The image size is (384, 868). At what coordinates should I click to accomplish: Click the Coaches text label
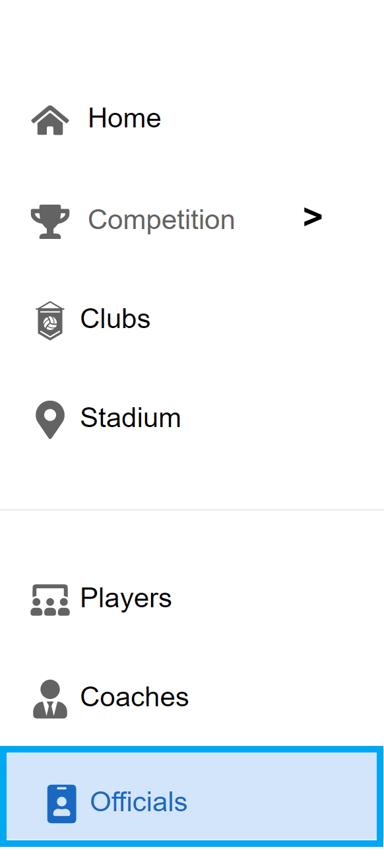(x=135, y=698)
